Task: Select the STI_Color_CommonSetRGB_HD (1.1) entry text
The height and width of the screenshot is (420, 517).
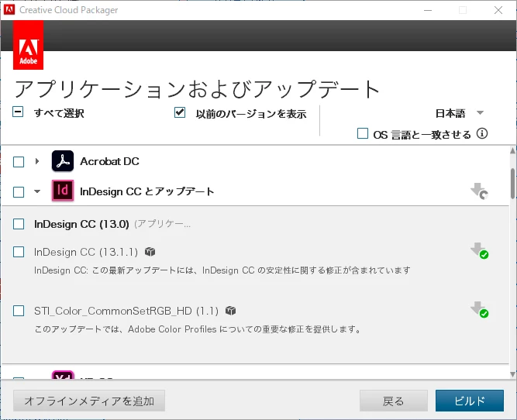Action: (x=126, y=311)
